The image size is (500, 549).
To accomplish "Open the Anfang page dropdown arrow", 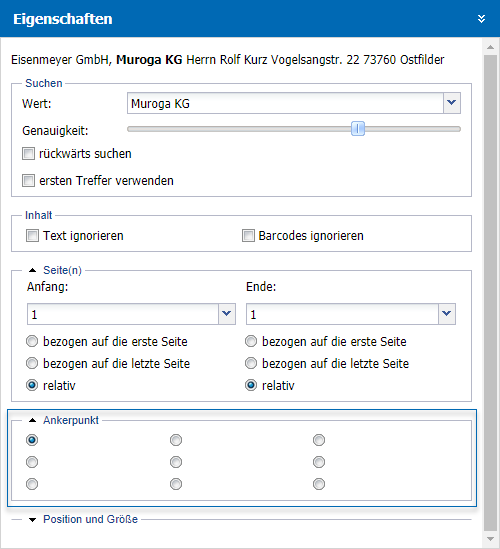I will (227, 314).
